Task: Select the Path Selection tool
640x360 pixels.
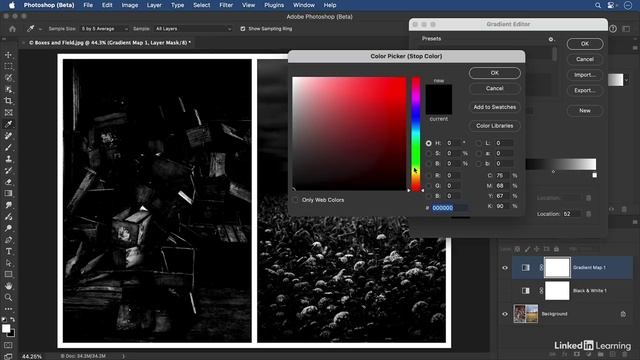Action: tap(8, 263)
